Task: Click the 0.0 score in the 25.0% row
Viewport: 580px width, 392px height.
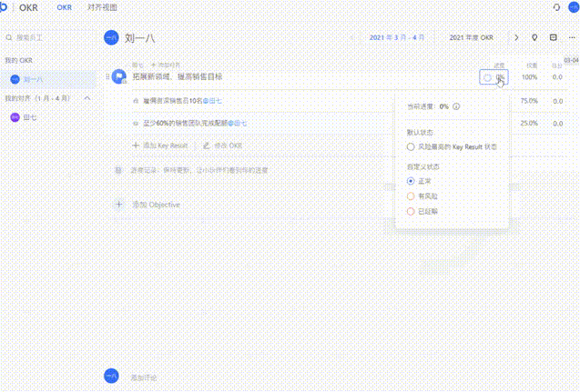Action: point(558,124)
